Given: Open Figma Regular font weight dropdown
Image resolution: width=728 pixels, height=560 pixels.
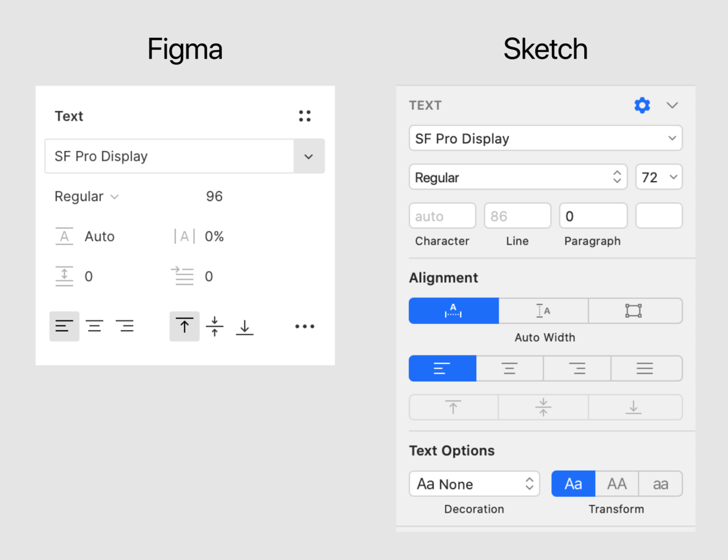Looking at the screenshot, I should tap(86, 197).
